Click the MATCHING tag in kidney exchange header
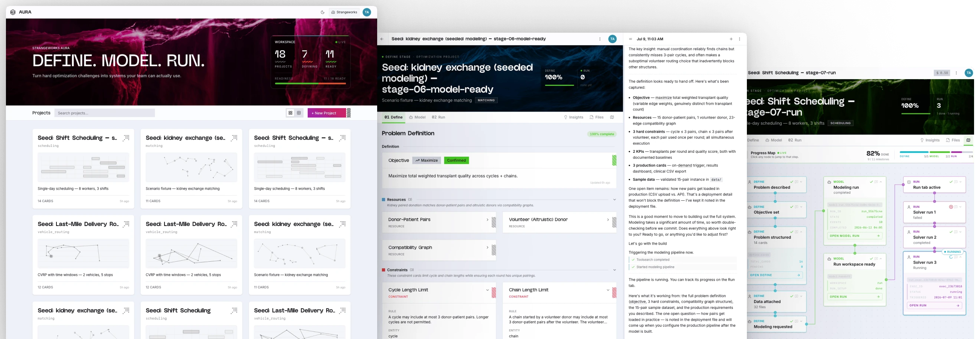The image size is (980, 339). [486, 101]
